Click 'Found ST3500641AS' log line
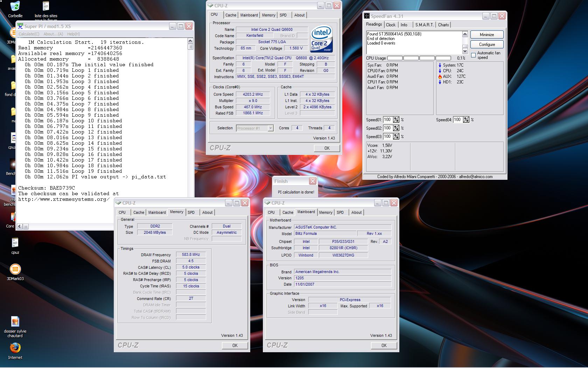This screenshot has height=368, width=588. pos(394,34)
